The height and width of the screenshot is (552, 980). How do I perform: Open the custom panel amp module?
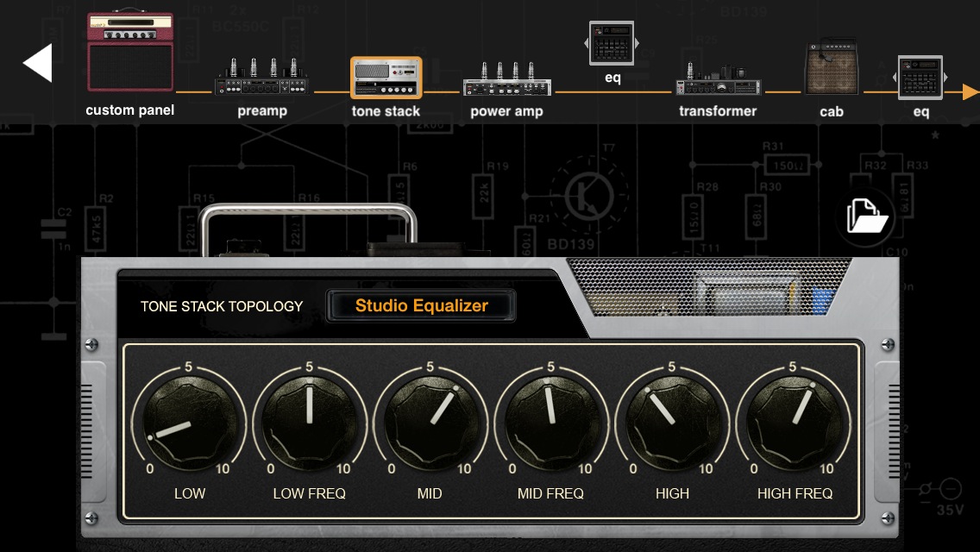(x=130, y=53)
